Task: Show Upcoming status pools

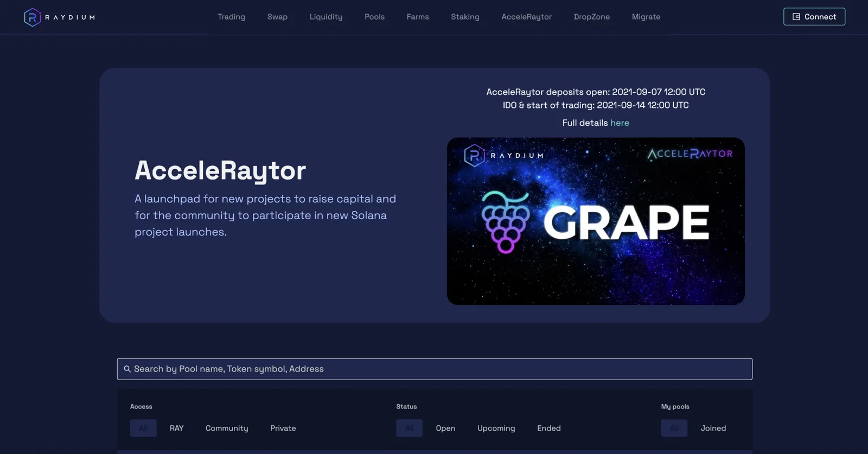Action: 496,428
